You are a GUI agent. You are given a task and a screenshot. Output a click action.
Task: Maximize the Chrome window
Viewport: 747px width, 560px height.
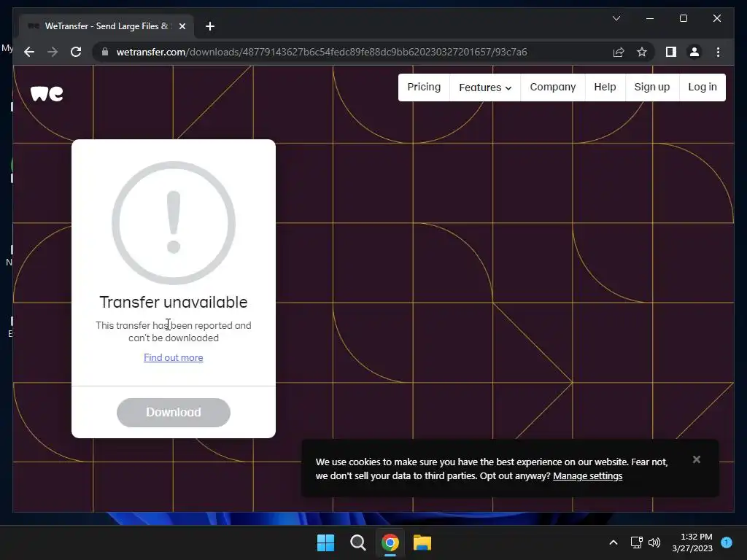click(683, 18)
